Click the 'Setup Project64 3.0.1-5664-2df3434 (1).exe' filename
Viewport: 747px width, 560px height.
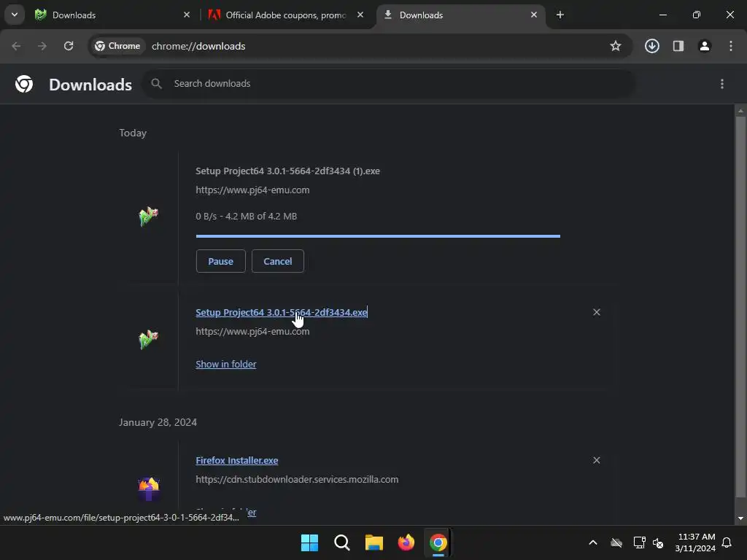point(287,171)
